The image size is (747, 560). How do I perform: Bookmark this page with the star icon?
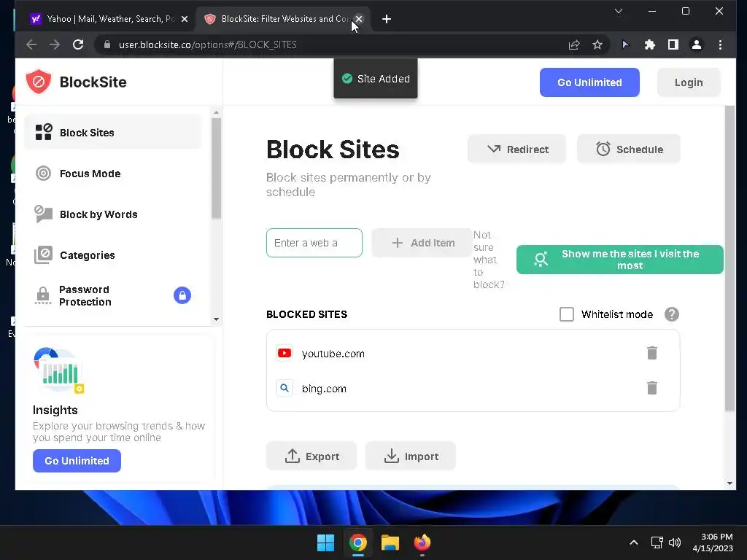point(597,44)
